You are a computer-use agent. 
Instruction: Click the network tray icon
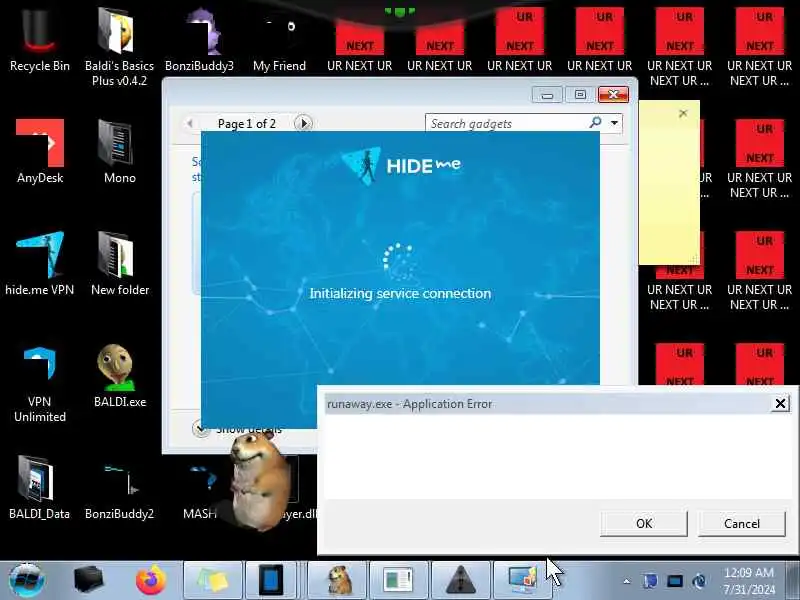(674, 581)
